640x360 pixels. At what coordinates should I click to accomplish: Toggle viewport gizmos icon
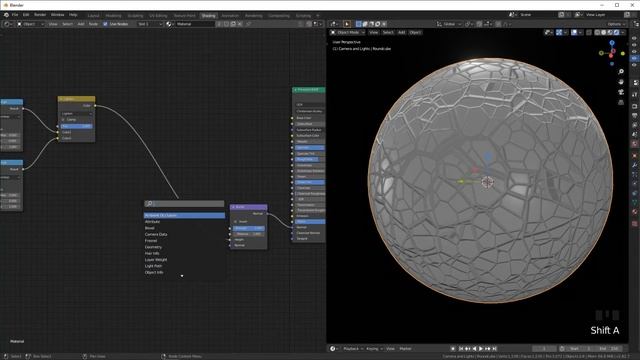coord(559,32)
